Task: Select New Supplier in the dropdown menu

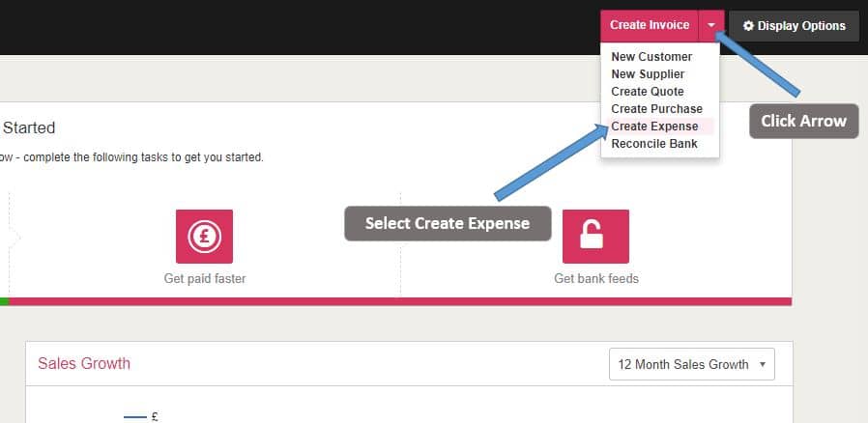Action: coord(648,74)
